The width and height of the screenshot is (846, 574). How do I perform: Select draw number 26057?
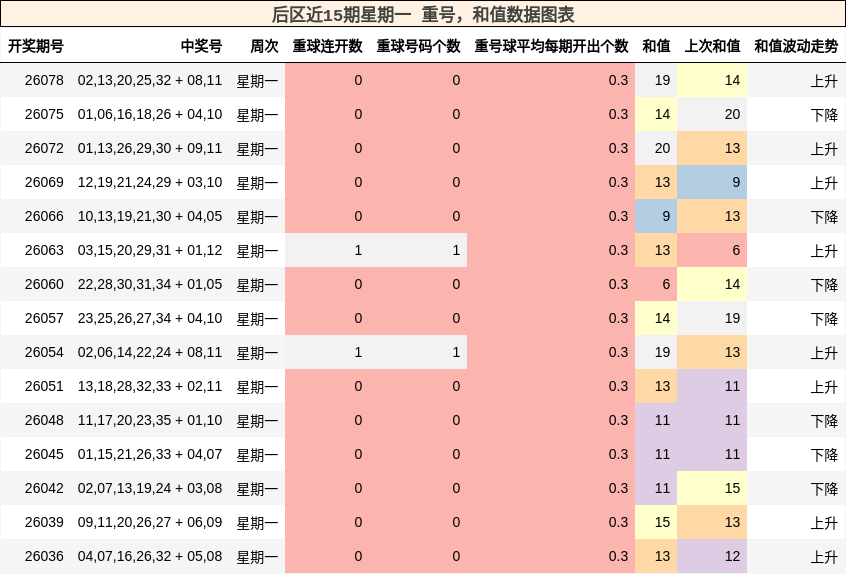coord(44,318)
